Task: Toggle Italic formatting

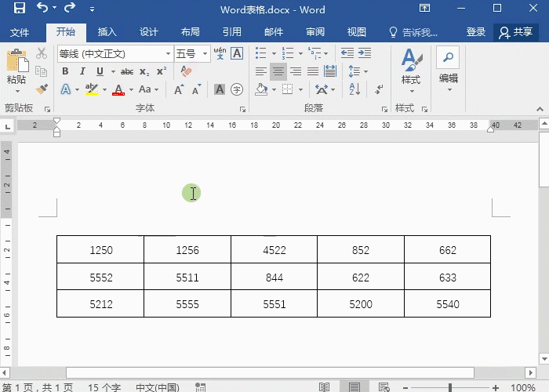Action: coord(82,71)
